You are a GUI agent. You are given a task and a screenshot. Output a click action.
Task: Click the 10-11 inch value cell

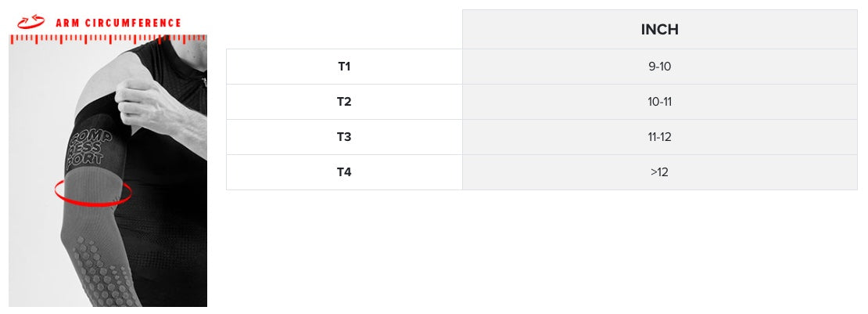(x=659, y=102)
